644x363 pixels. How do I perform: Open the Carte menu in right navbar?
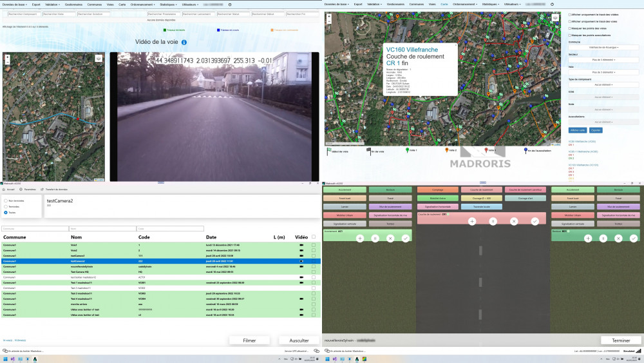pos(444,5)
